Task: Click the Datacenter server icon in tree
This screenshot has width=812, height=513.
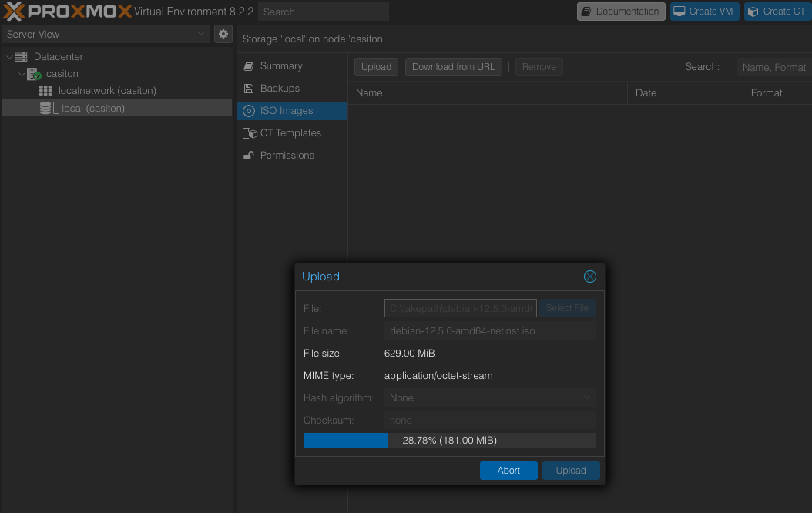Action: (22, 57)
